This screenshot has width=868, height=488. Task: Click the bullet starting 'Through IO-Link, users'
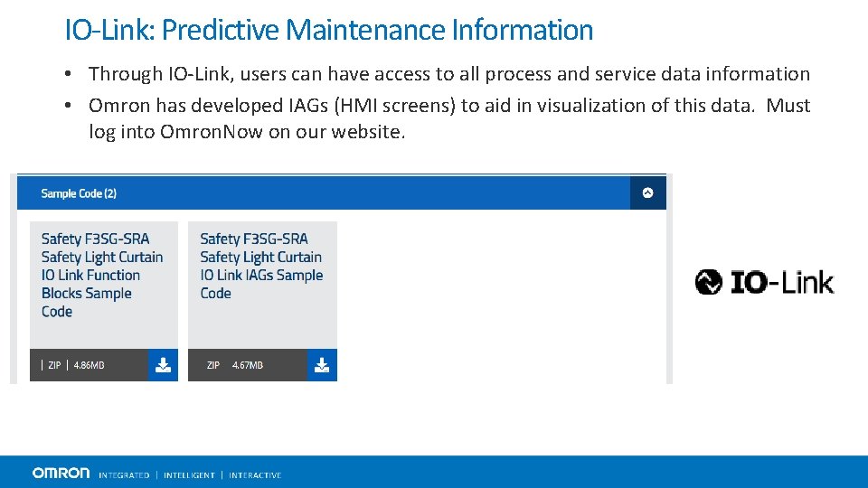tap(449, 73)
